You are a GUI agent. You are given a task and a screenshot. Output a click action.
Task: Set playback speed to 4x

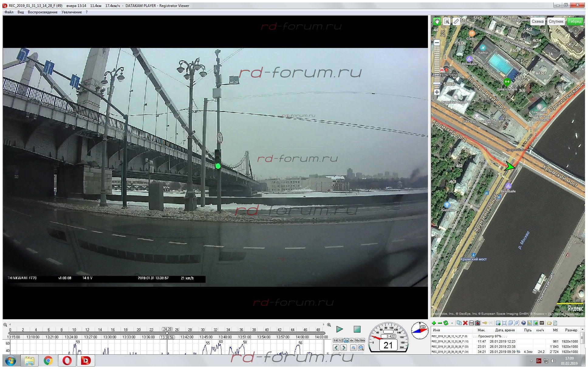pos(351,340)
